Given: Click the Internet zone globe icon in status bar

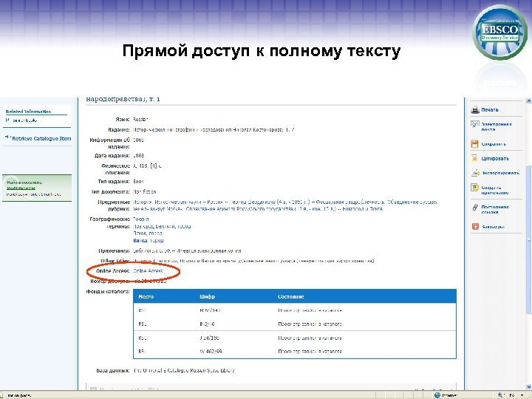Looking at the screenshot, I should pos(437,395).
